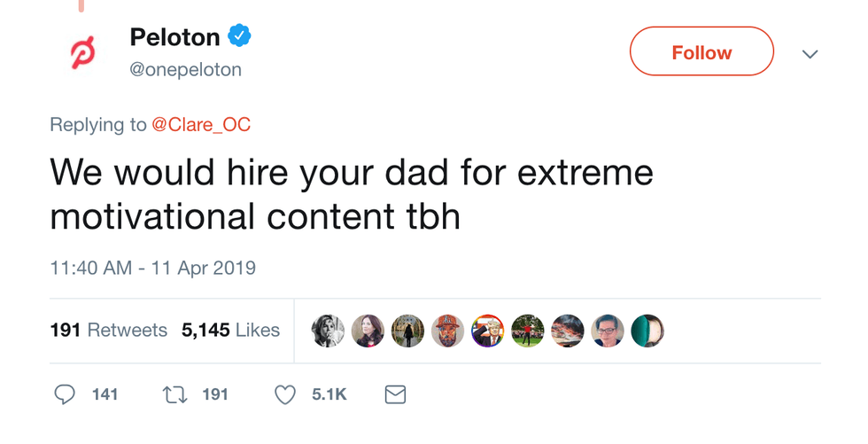This screenshot has width=868, height=444.
Task: Send tweet via direct message envelope icon
Action: [x=395, y=394]
